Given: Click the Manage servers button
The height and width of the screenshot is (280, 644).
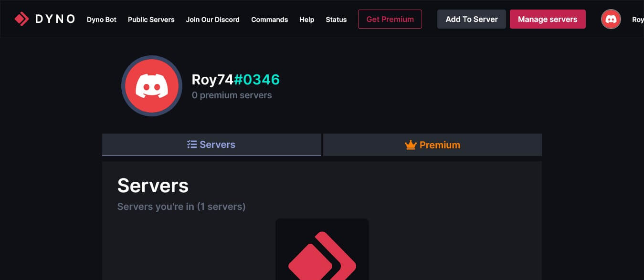Looking at the screenshot, I should pos(548,19).
